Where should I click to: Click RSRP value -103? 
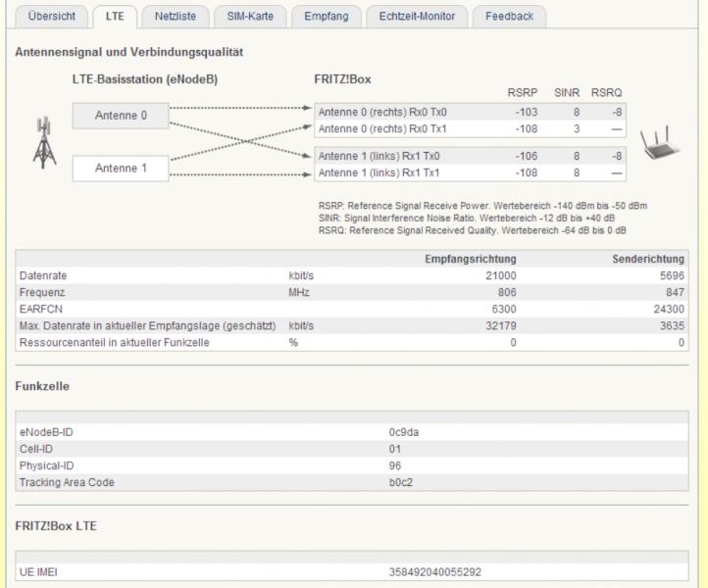527,112
